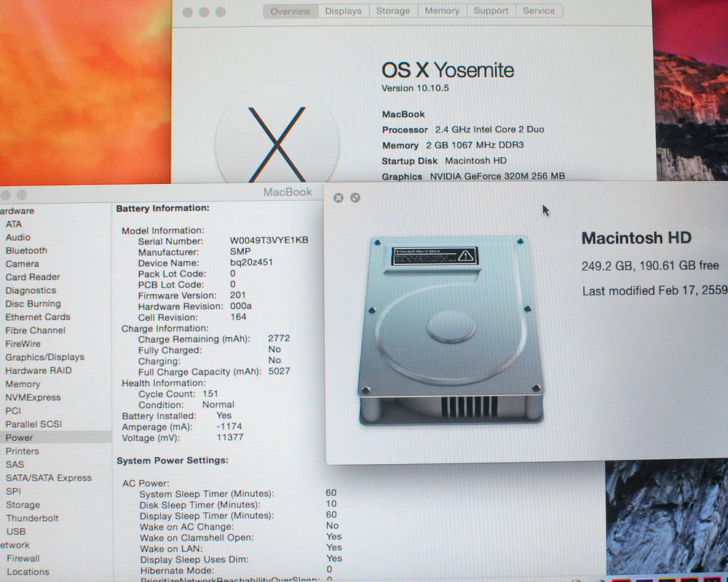Click the Voltage value 11377

(x=230, y=437)
